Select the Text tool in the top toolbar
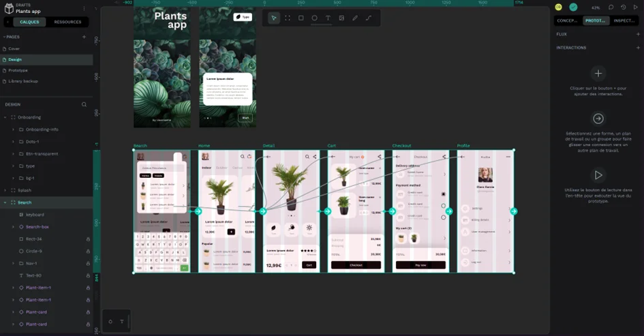The width and height of the screenshot is (644, 336). [328, 18]
